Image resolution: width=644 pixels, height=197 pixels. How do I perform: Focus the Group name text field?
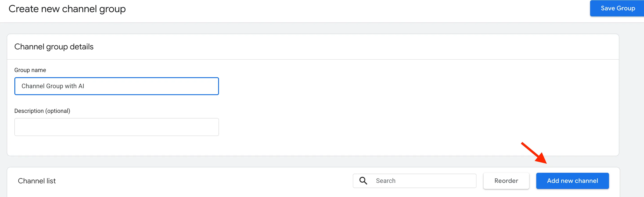point(116,86)
